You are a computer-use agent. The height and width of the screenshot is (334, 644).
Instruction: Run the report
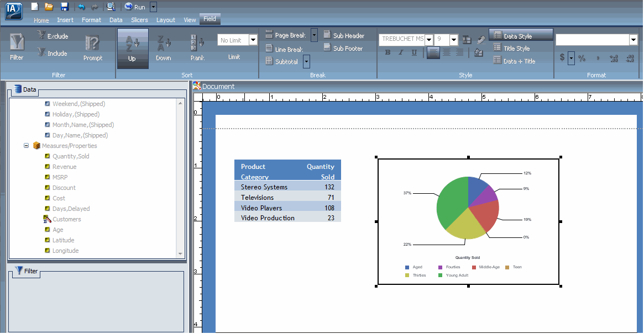135,7
